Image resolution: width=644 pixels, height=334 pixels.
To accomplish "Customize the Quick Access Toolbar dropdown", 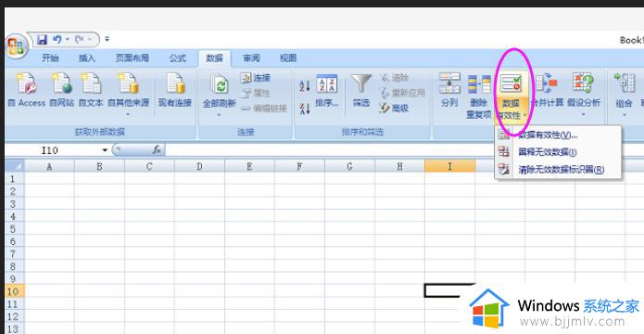I will 107,40.
